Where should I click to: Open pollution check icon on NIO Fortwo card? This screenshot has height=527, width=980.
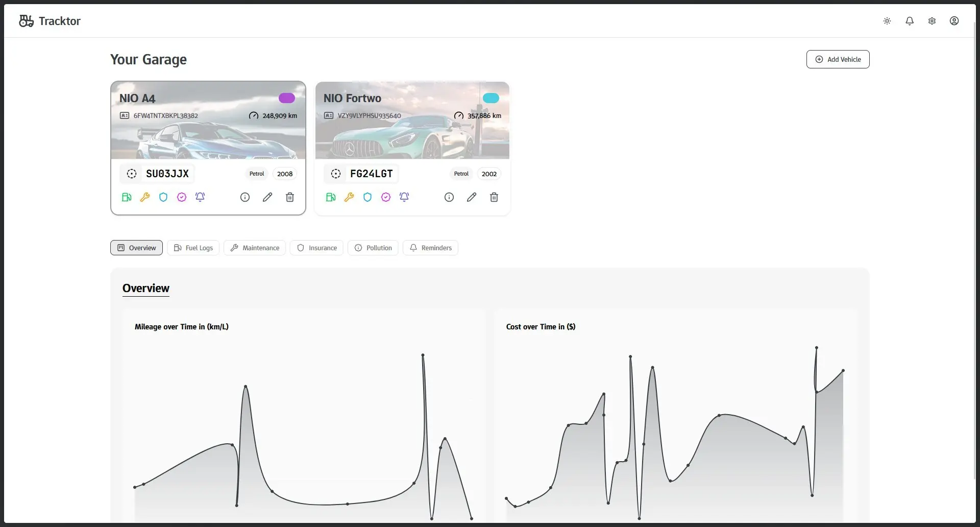click(386, 197)
